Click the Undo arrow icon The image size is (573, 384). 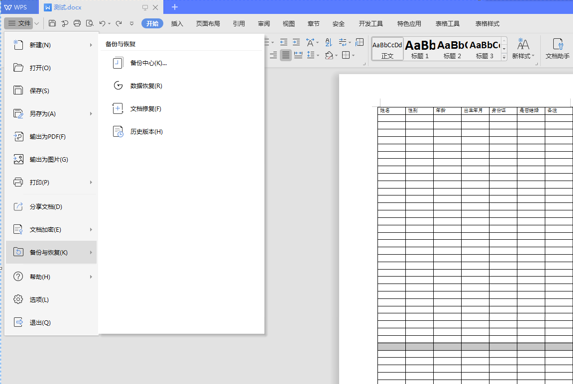tap(102, 23)
